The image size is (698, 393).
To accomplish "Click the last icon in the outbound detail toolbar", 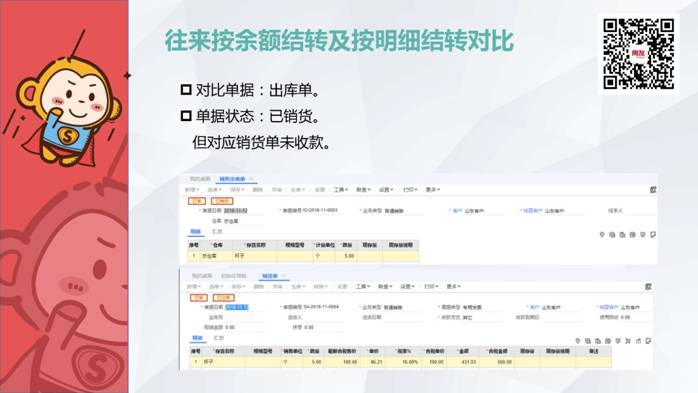I will coord(653,235).
